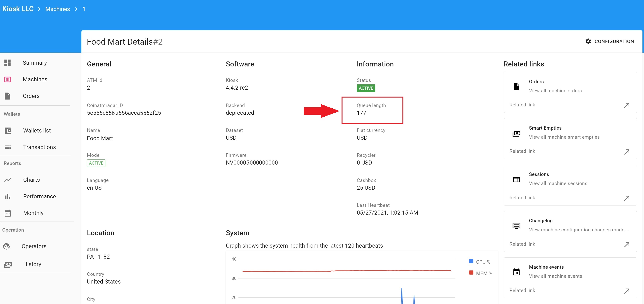Image resolution: width=644 pixels, height=304 pixels.
Task: Click the Operators face icon
Action: 7,246
